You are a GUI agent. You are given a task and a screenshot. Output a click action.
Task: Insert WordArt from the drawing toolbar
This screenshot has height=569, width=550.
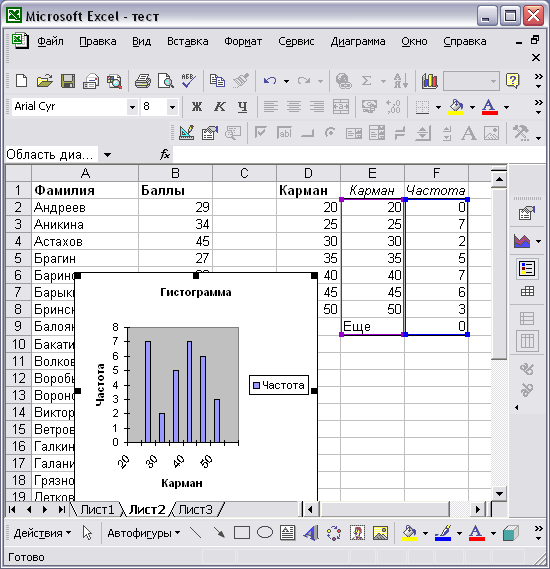[x=311, y=533]
